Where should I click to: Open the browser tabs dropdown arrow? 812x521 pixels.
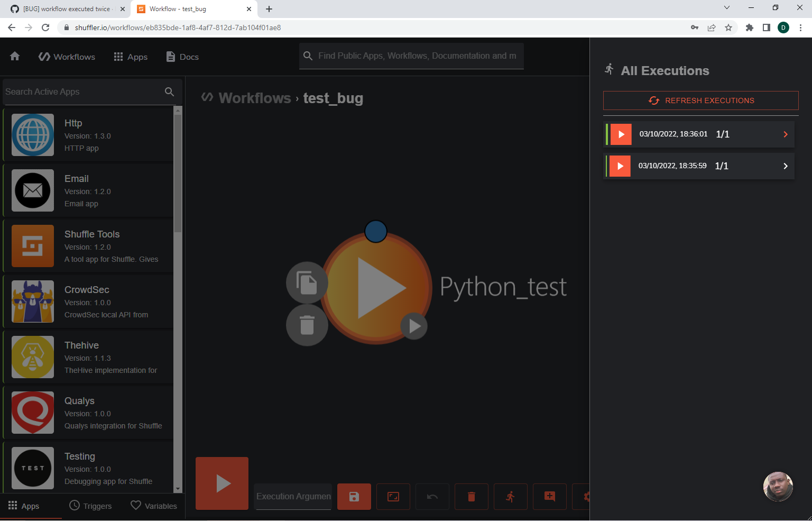click(x=727, y=8)
